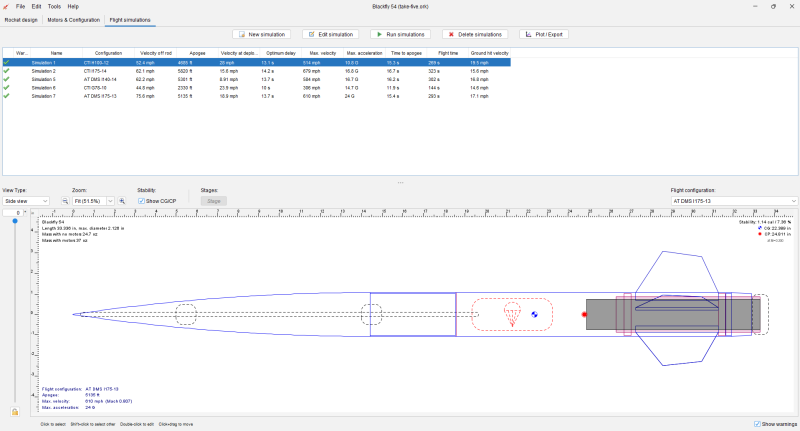Screen dimensions: 800x431
Task: Click the CP legend dot at top right
Action: tap(760, 234)
